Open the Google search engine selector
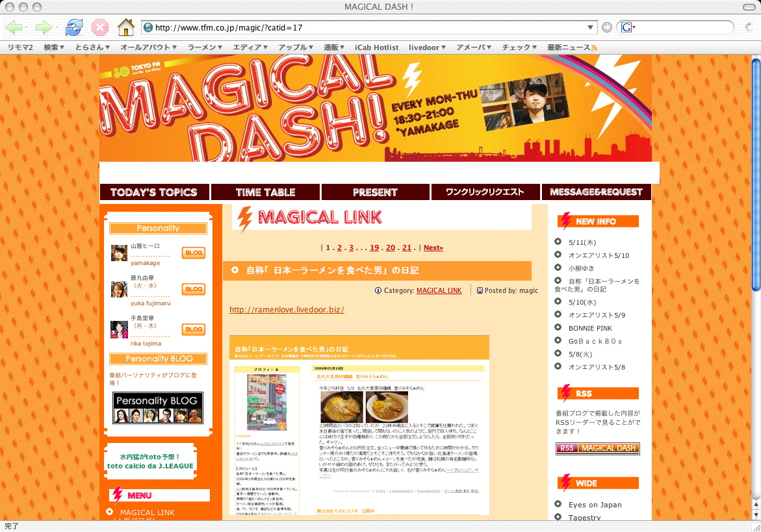Screen dimensions: 761x532 click(x=628, y=28)
